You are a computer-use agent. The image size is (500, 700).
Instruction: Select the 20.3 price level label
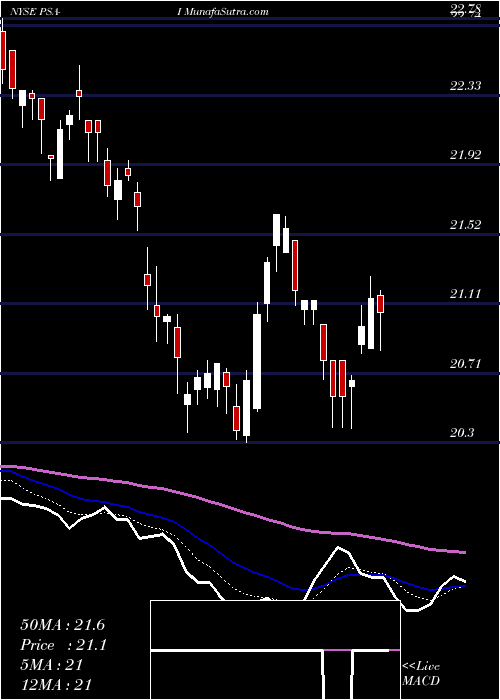(462, 433)
